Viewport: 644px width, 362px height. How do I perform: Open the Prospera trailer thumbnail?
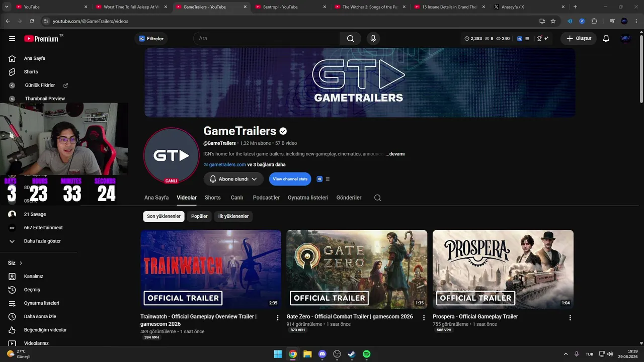(x=503, y=269)
